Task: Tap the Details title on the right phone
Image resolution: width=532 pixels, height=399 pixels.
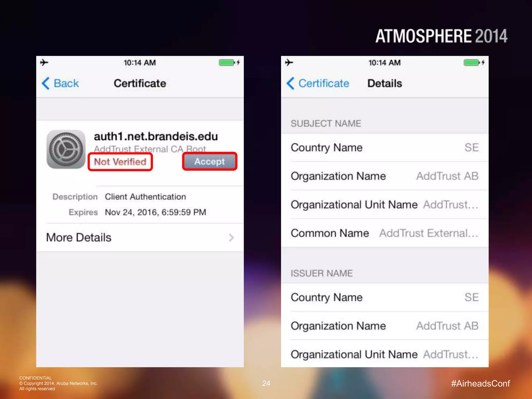Action: coord(385,83)
